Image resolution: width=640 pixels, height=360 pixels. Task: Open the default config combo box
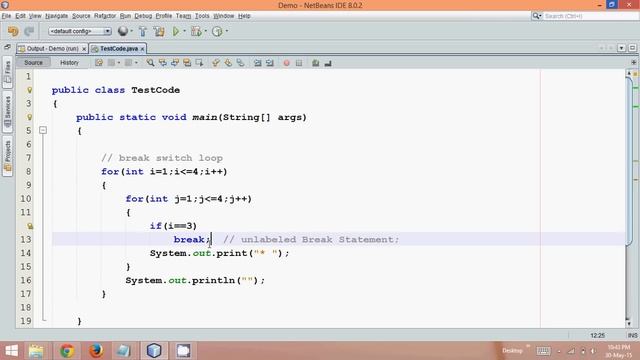point(80,31)
